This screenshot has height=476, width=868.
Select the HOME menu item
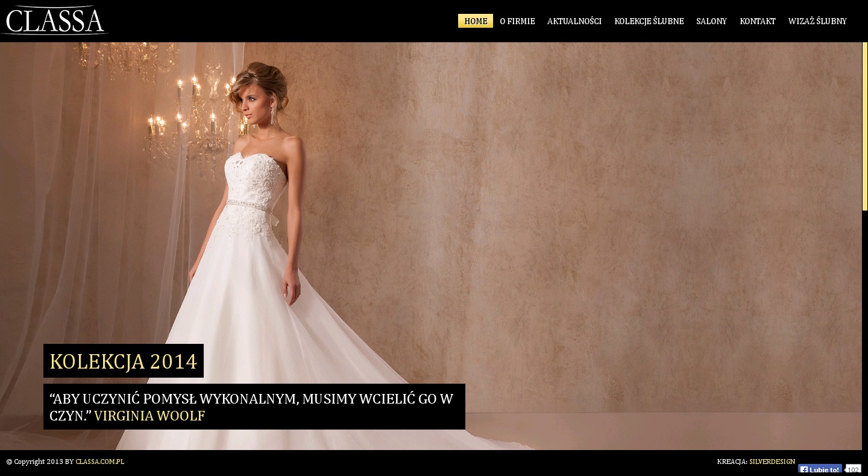tap(476, 21)
